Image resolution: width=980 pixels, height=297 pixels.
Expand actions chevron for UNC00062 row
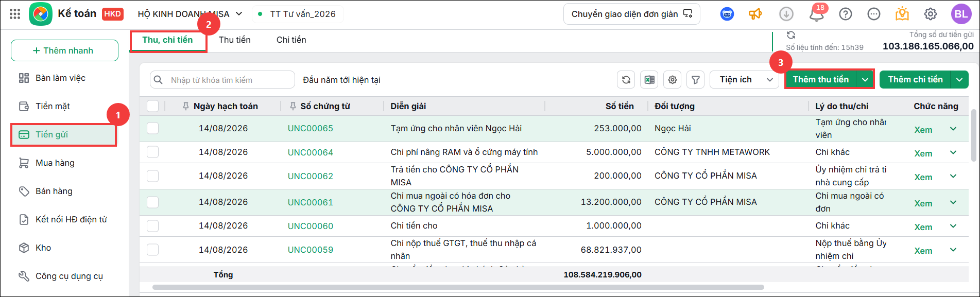(x=953, y=176)
